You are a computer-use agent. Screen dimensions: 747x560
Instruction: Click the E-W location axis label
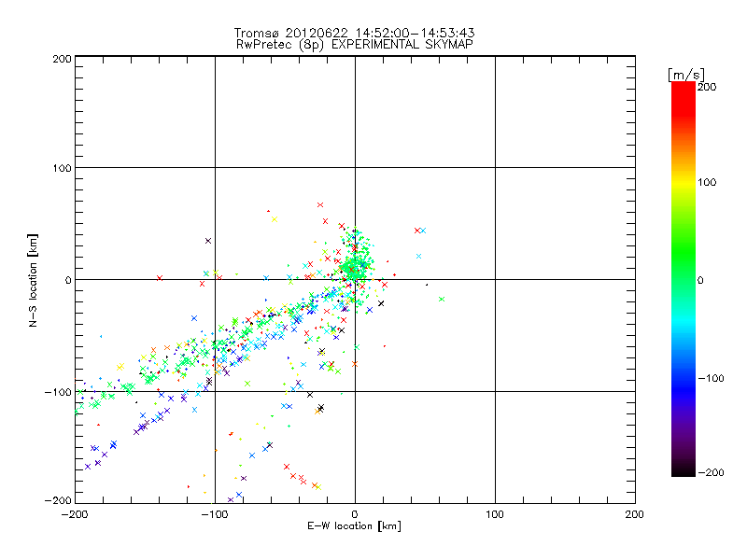tap(354, 526)
